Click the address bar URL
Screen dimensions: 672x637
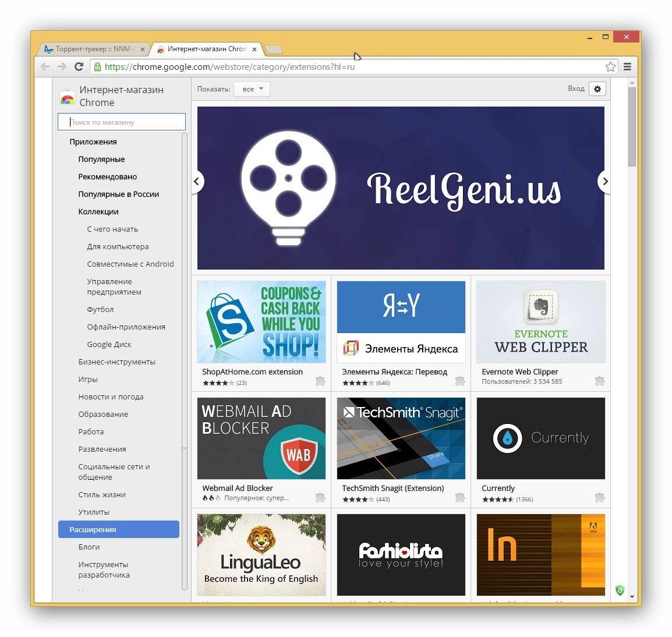pos(229,67)
